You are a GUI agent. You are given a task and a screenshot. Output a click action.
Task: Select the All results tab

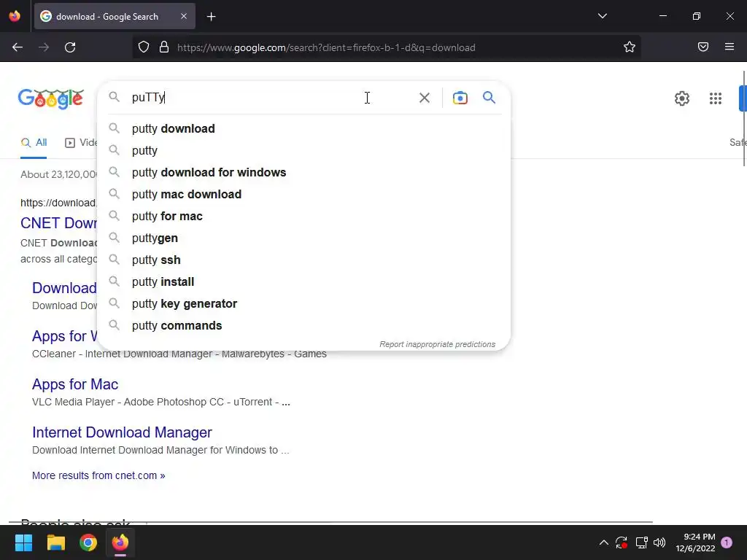[x=34, y=142]
